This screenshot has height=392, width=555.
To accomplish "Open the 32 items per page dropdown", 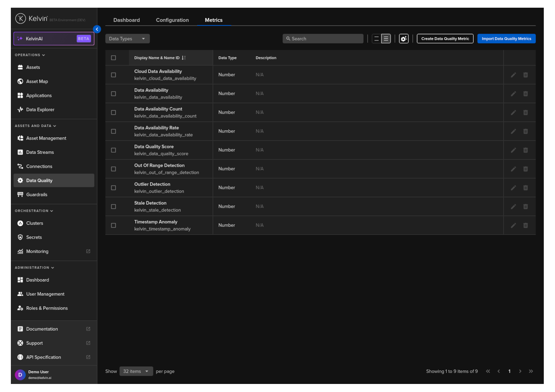I will coord(136,371).
